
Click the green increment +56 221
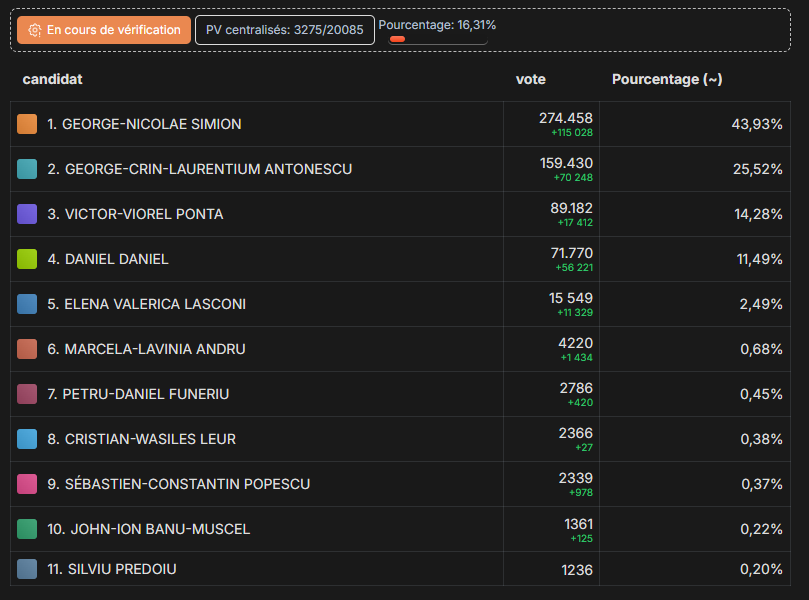point(574,267)
